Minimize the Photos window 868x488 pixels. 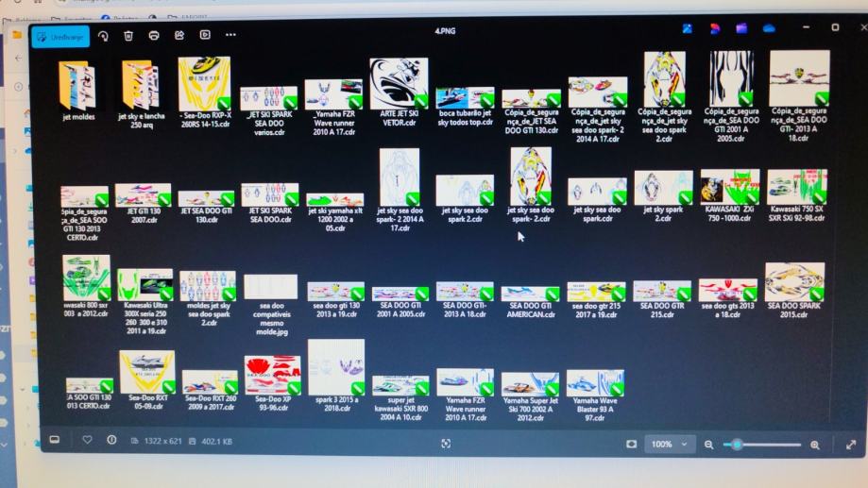tap(806, 27)
